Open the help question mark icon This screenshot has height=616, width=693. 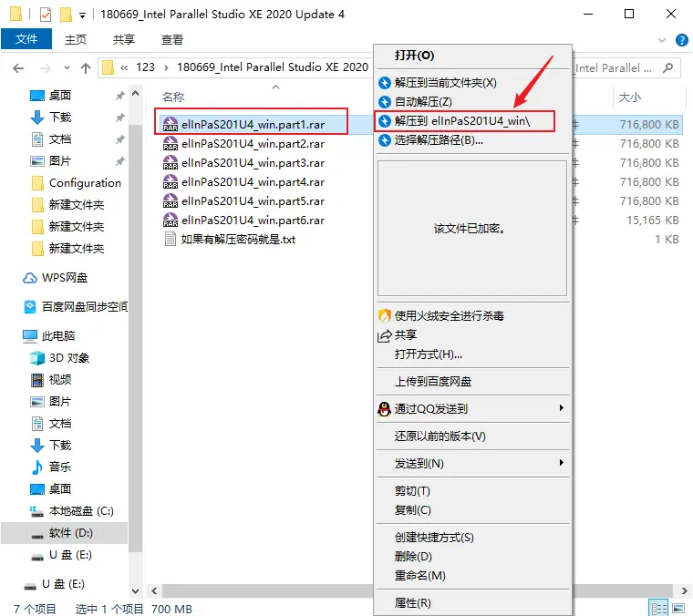pyautogui.click(x=681, y=40)
